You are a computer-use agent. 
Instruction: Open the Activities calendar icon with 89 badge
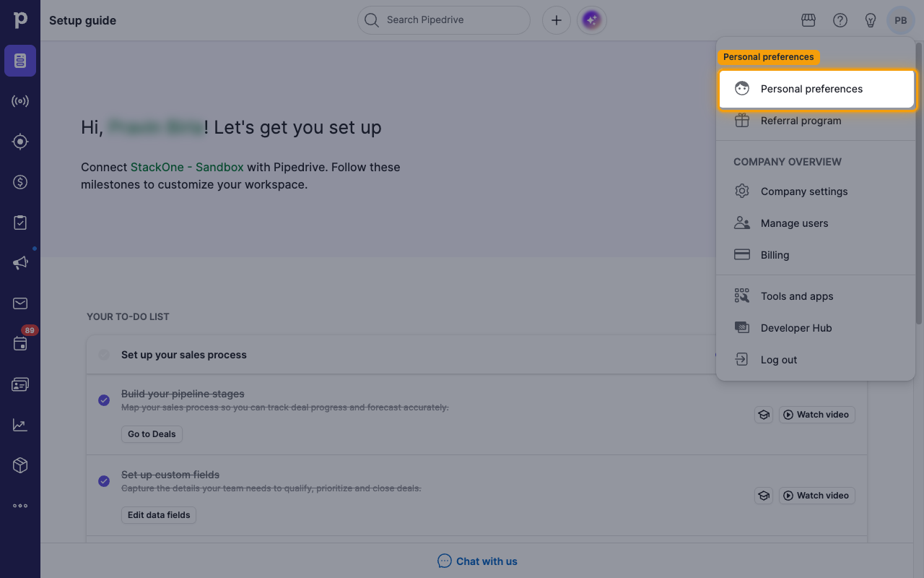point(20,344)
